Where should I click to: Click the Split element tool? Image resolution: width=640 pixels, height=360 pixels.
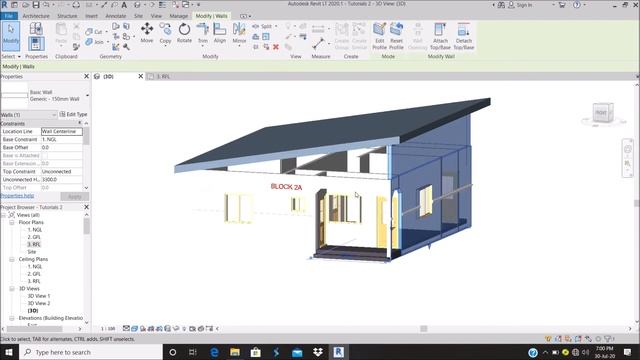(262, 26)
